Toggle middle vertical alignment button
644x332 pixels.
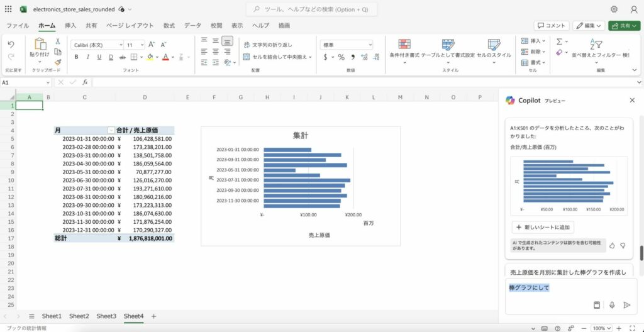216,41
